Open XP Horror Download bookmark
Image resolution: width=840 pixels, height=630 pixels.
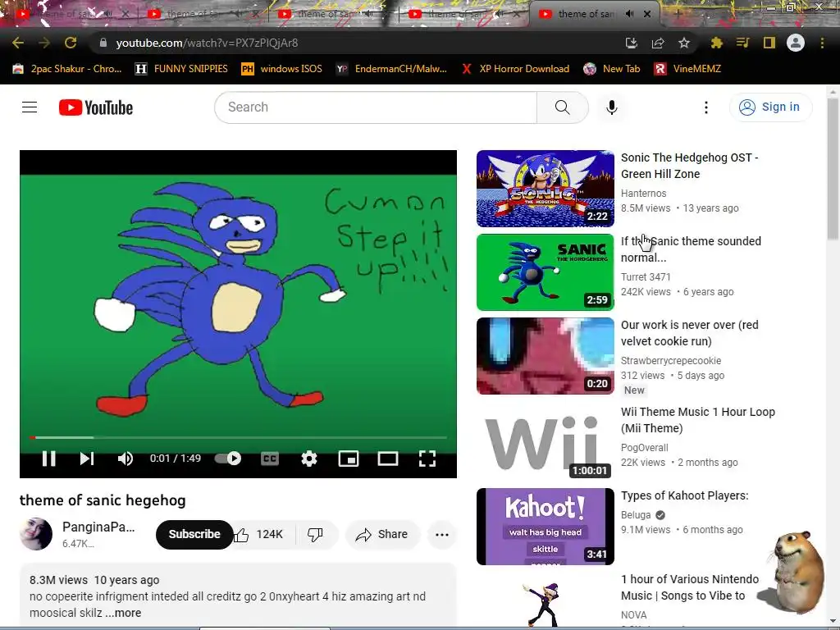[x=515, y=69]
